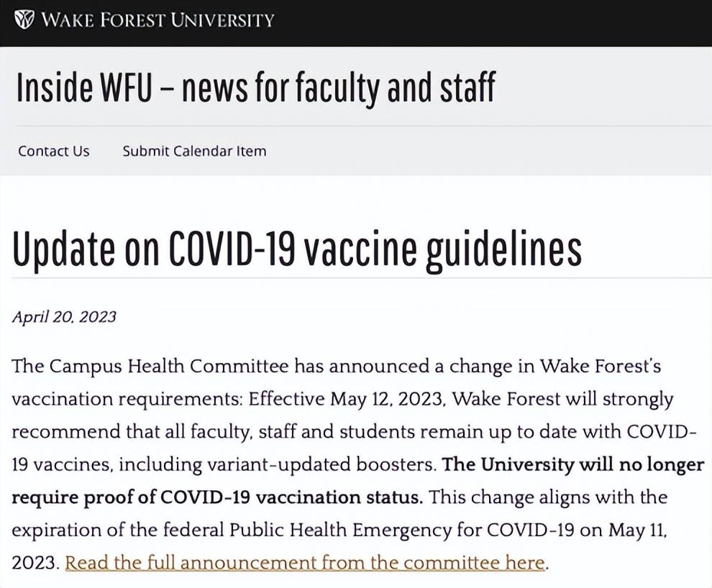Image resolution: width=712 pixels, height=588 pixels.
Task: Select the Submit Calendar Item menu link
Action: tap(194, 151)
